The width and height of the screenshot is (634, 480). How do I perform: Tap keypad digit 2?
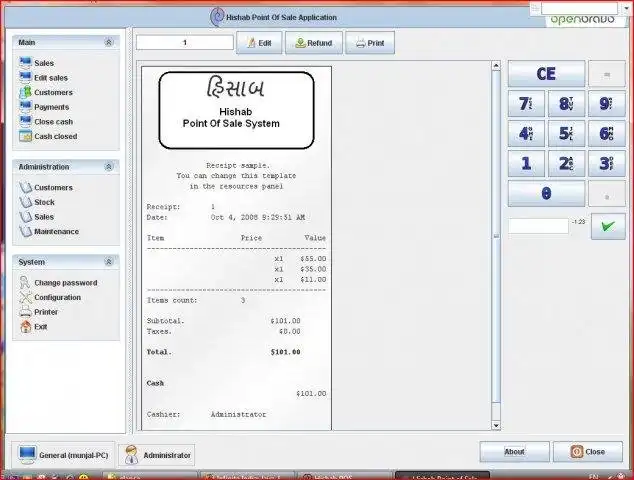click(x=566, y=163)
